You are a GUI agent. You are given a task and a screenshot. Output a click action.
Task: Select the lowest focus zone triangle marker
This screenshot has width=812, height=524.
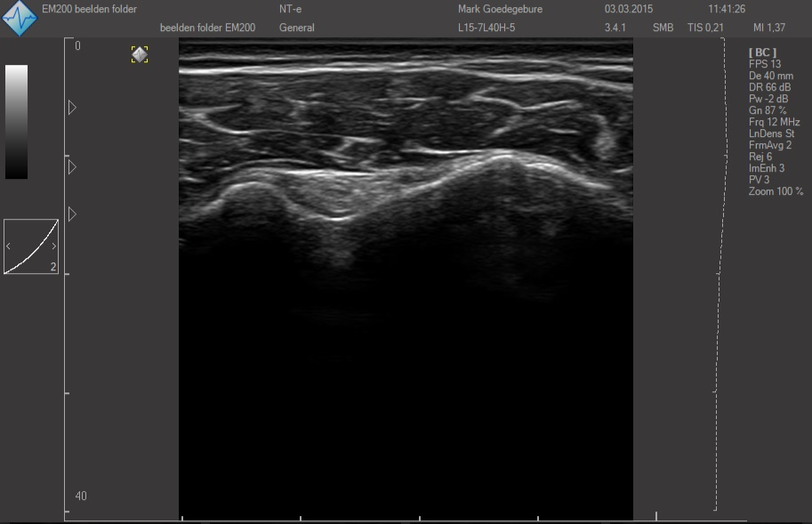[73, 214]
